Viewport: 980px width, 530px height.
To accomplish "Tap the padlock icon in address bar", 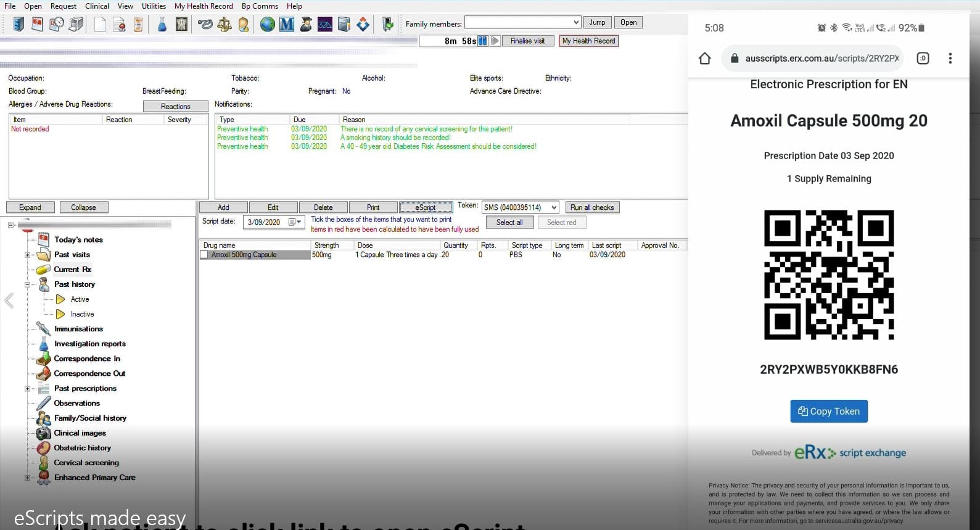I will (734, 58).
